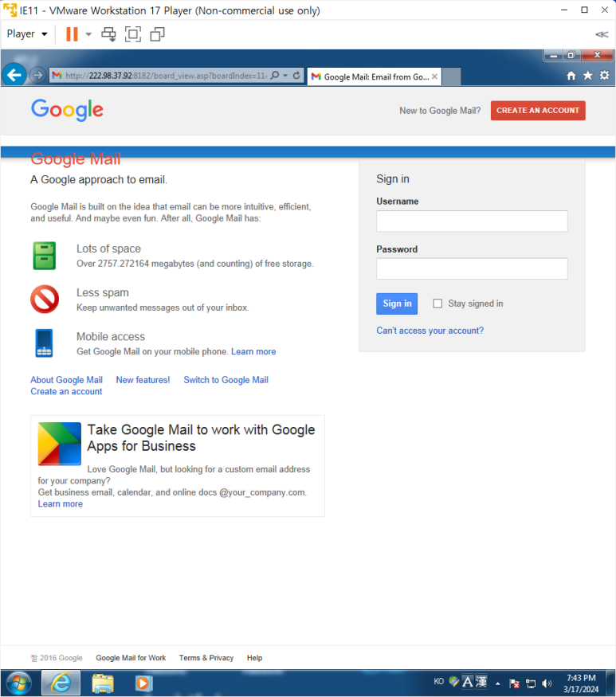Click the browser address bar URL

click(166, 76)
